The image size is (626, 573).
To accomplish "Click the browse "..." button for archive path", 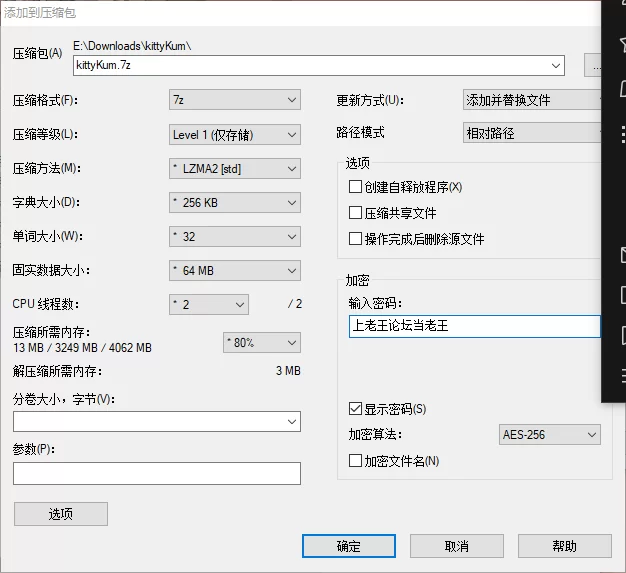I will point(593,65).
